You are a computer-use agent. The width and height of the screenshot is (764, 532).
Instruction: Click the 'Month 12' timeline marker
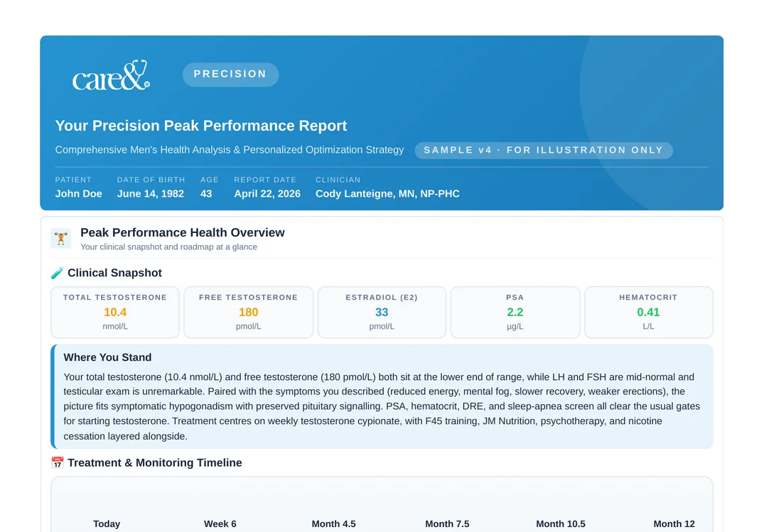(674, 523)
